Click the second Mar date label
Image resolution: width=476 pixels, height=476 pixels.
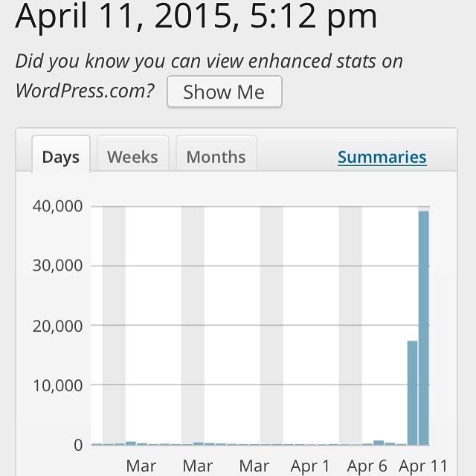[198, 466]
